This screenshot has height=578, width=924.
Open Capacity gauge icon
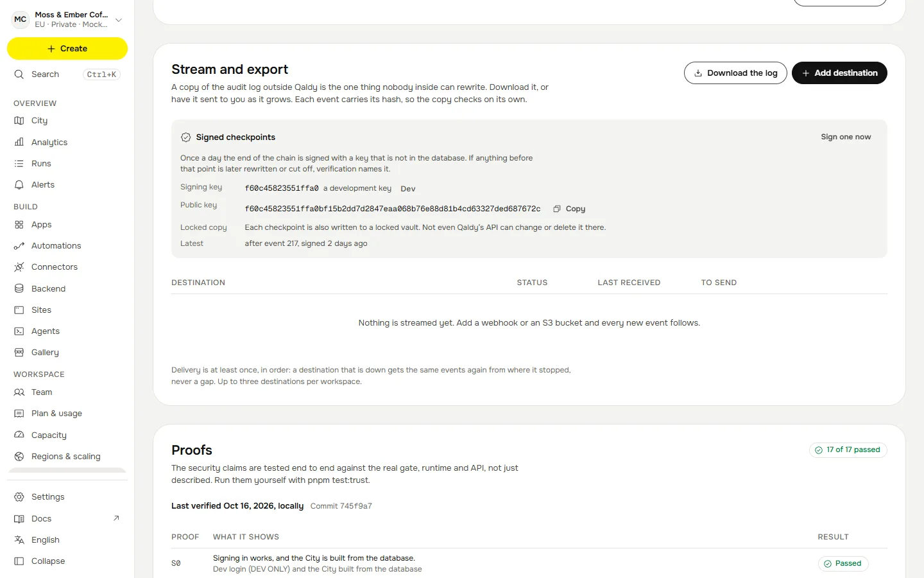tap(19, 435)
